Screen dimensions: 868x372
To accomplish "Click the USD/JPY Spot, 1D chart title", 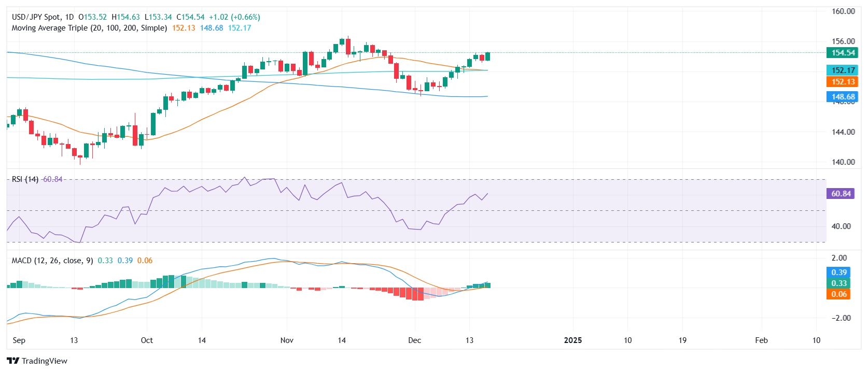I will 43,17.
